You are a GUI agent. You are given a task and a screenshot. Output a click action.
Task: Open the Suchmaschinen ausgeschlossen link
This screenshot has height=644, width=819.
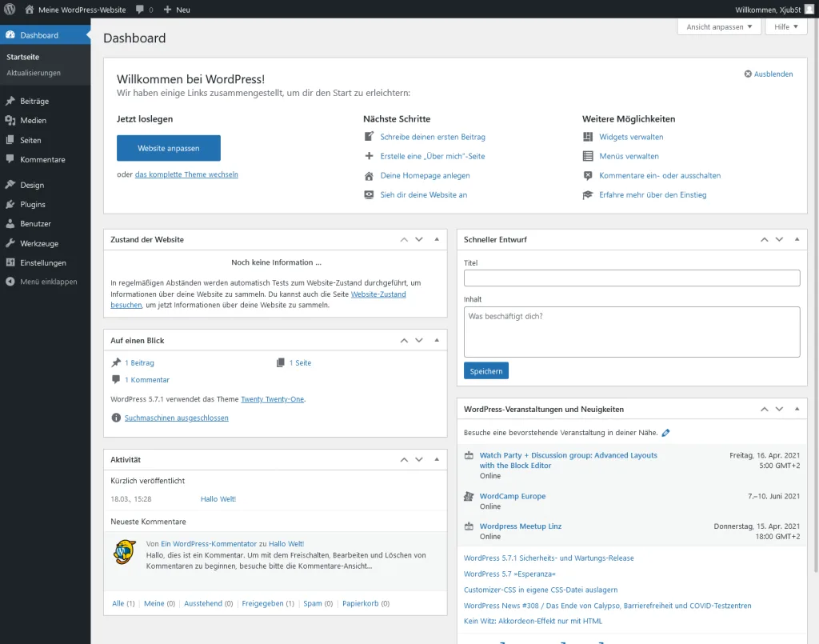[177, 418]
